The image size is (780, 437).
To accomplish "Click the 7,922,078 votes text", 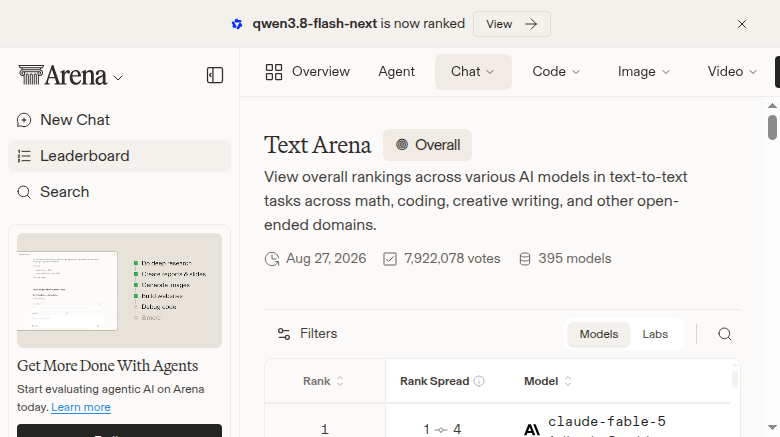I will point(452,259).
